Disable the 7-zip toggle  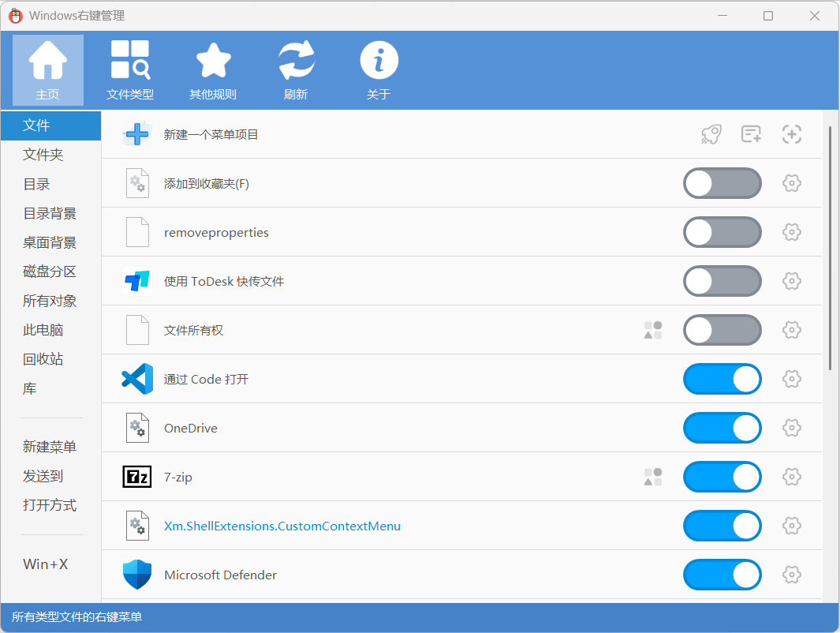coord(722,477)
